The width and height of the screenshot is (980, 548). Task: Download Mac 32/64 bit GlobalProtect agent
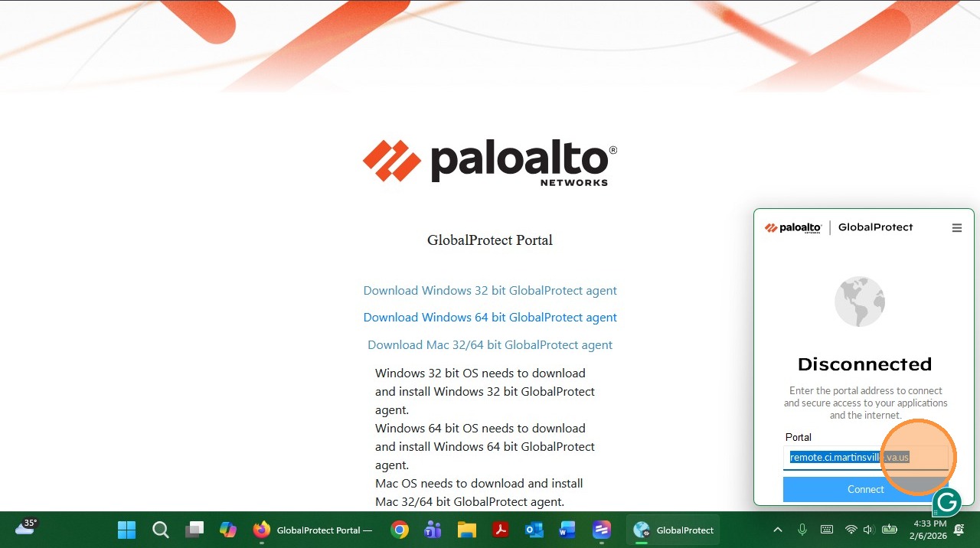490,345
